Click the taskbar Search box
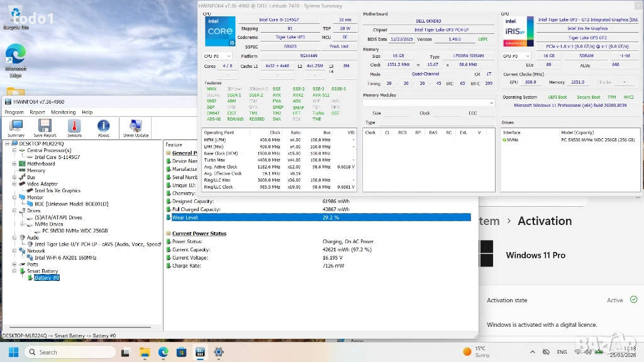The height and width of the screenshot is (362, 644). point(69,352)
